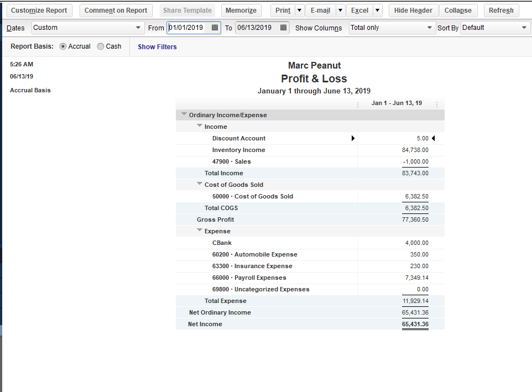
Task: Click the Excel button
Action: pos(359,11)
